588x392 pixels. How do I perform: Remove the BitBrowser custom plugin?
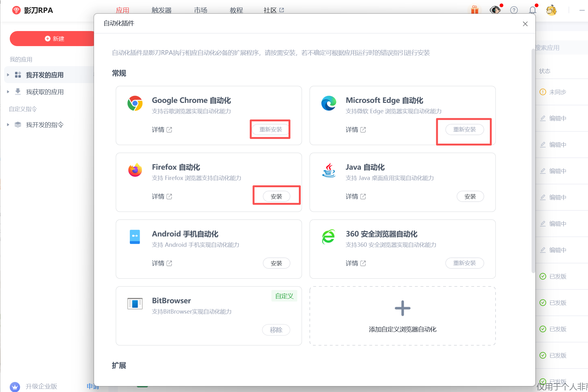[x=276, y=330]
